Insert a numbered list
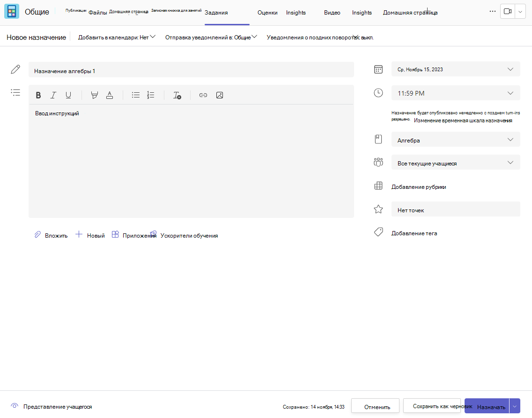Image resolution: width=532 pixels, height=418 pixels. pyautogui.click(x=151, y=95)
